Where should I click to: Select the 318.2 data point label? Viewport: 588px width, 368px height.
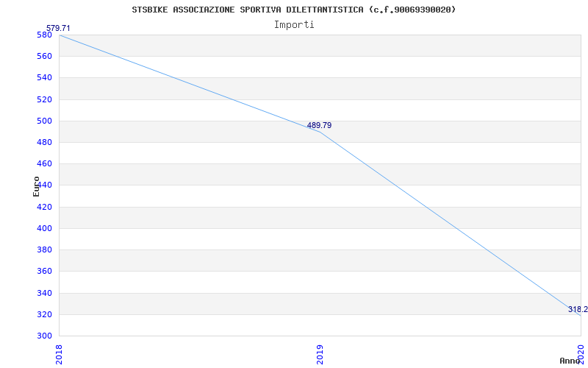[578, 309]
